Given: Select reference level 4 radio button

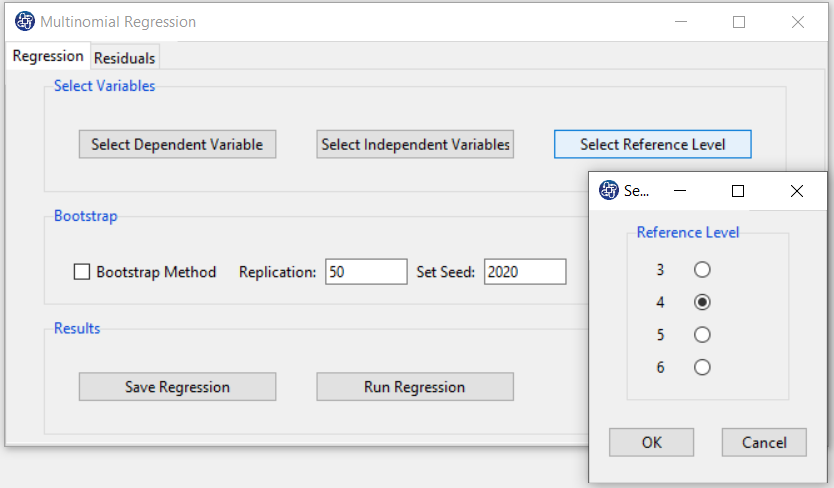Looking at the screenshot, I should pyautogui.click(x=702, y=302).
